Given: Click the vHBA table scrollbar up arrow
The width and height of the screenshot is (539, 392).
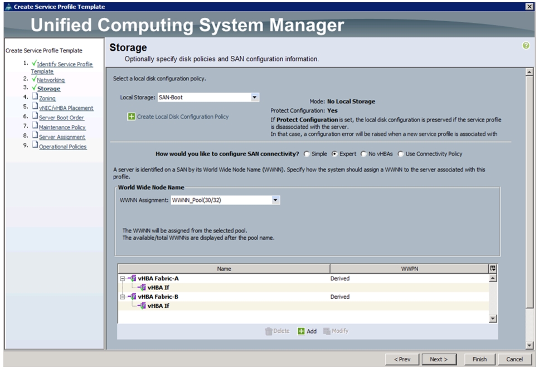Looking at the screenshot, I should (493, 278).
